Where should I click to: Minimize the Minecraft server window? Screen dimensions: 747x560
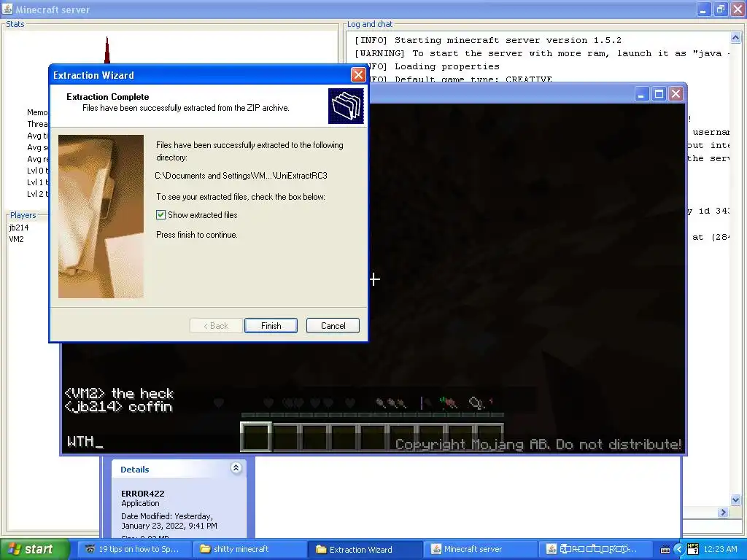(x=704, y=9)
